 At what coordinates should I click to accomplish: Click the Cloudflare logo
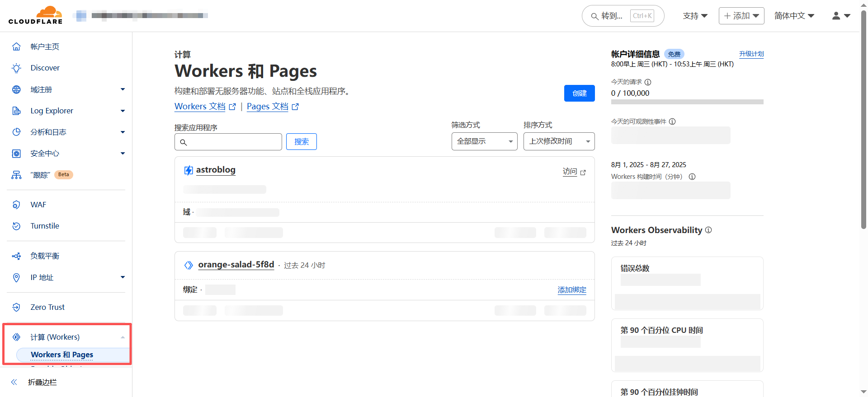tap(35, 15)
